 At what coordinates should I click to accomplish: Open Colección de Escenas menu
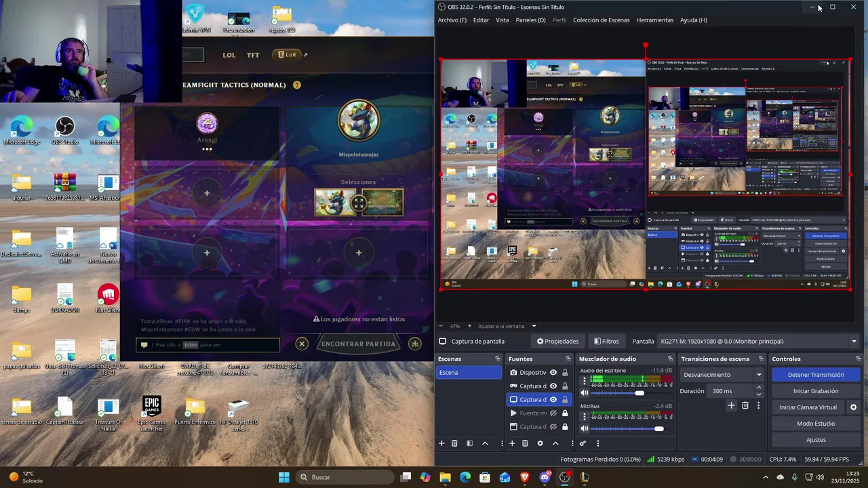click(x=601, y=20)
